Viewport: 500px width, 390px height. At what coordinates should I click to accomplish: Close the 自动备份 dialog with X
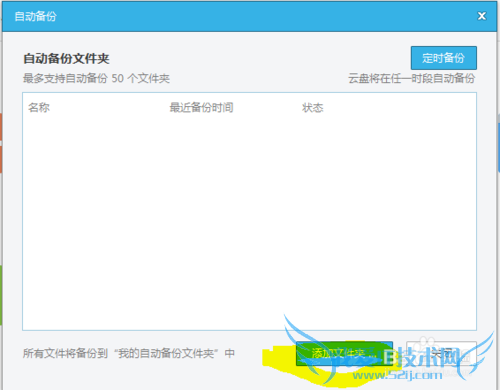click(482, 16)
